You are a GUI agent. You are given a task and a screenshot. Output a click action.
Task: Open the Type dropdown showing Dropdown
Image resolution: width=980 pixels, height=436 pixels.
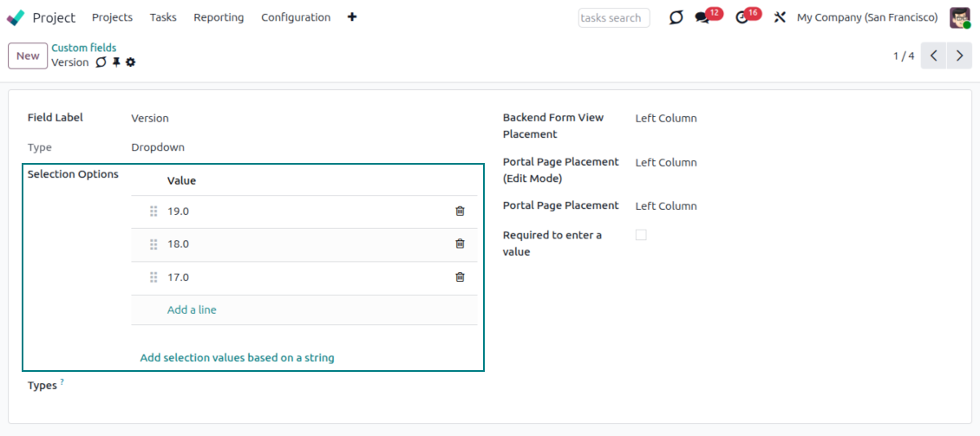tap(158, 147)
